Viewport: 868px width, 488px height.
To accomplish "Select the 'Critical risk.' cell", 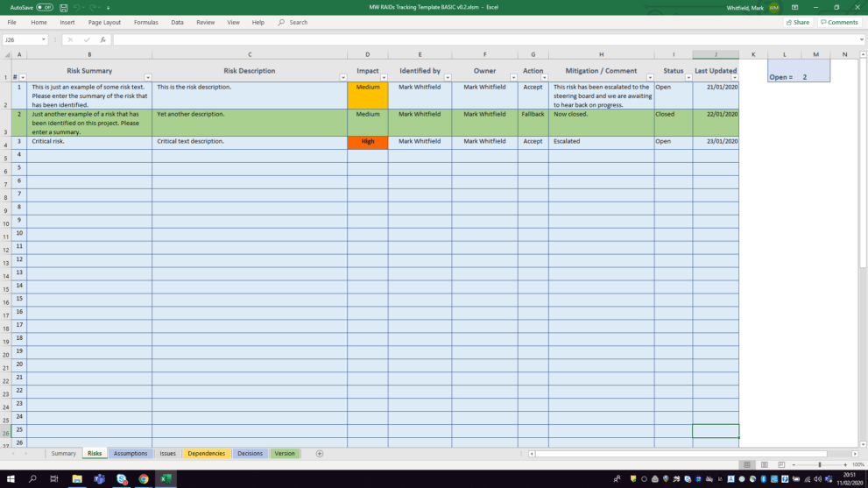I will coord(89,143).
